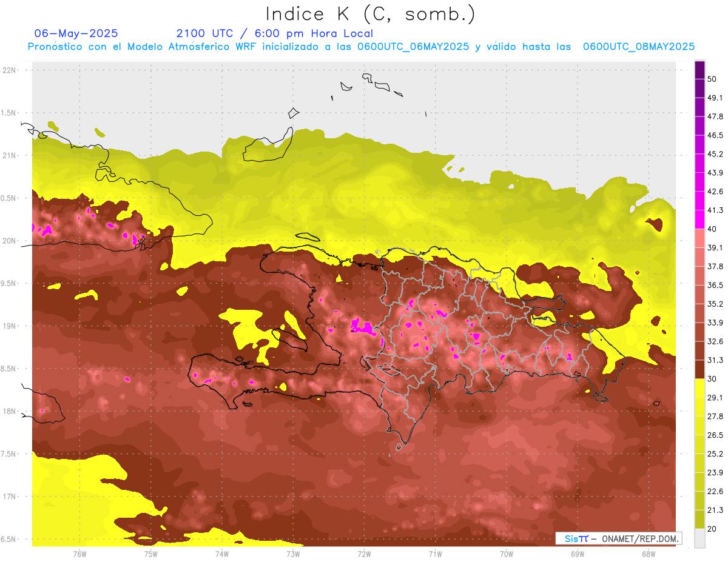The width and height of the screenshot is (728, 562).
Task: Click longitude axis label '68W'
Action: (x=649, y=554)
